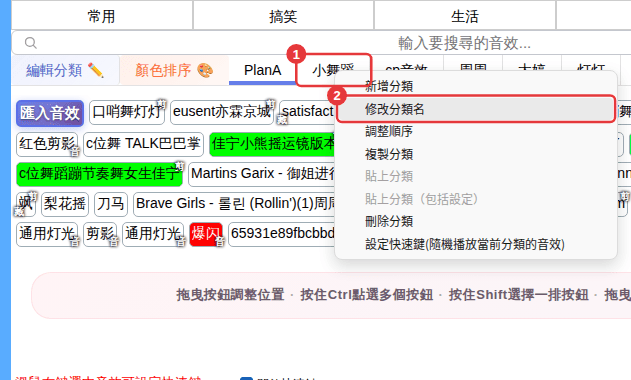Click the badge icon on 爆闪 button
Image resolution: width=631 pixels, height=380 pixels.
pos(220,242)
